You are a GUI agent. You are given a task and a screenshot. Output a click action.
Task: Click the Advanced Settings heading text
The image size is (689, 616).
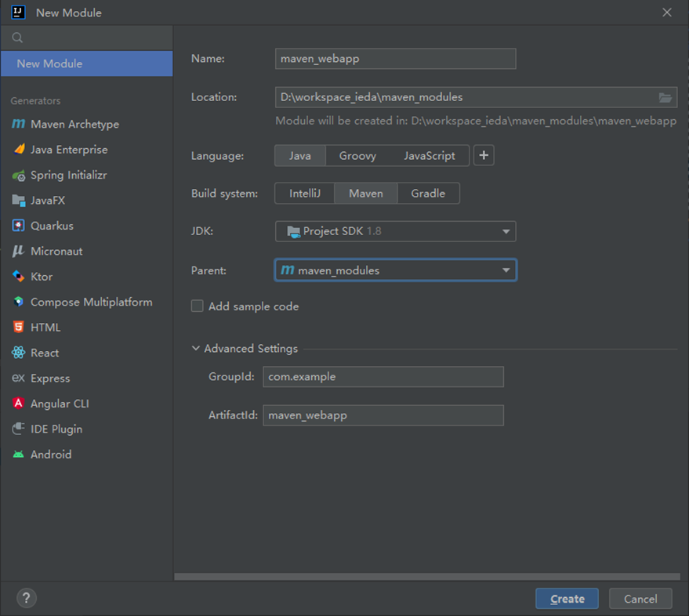tap(251, 349)
